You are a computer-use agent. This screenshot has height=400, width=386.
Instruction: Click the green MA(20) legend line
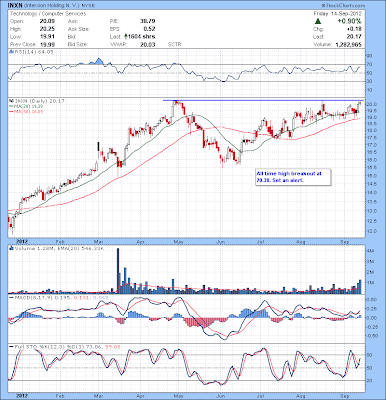tap(10, 106)
